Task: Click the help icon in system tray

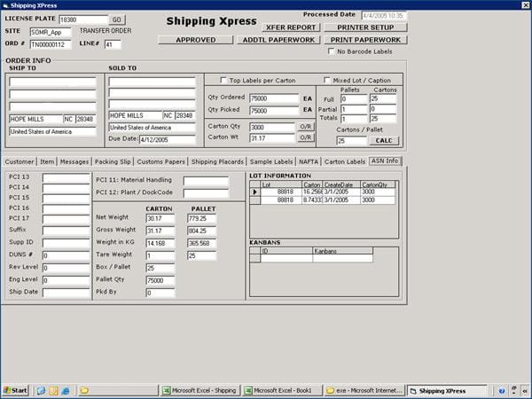Action: click(x=502, y=391)
